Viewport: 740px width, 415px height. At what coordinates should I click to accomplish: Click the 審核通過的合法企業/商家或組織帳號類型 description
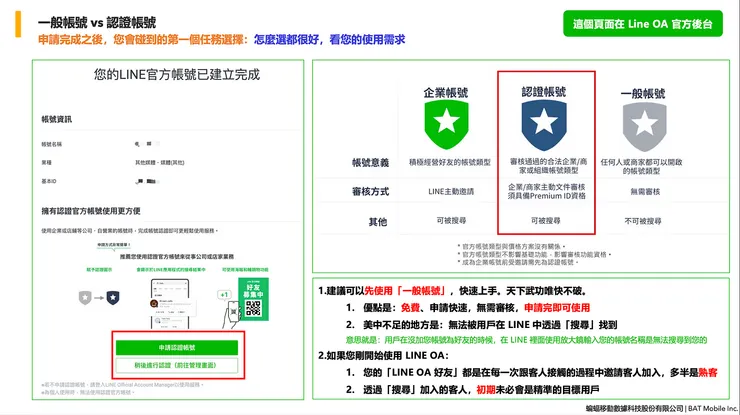(x=548, y=166)
